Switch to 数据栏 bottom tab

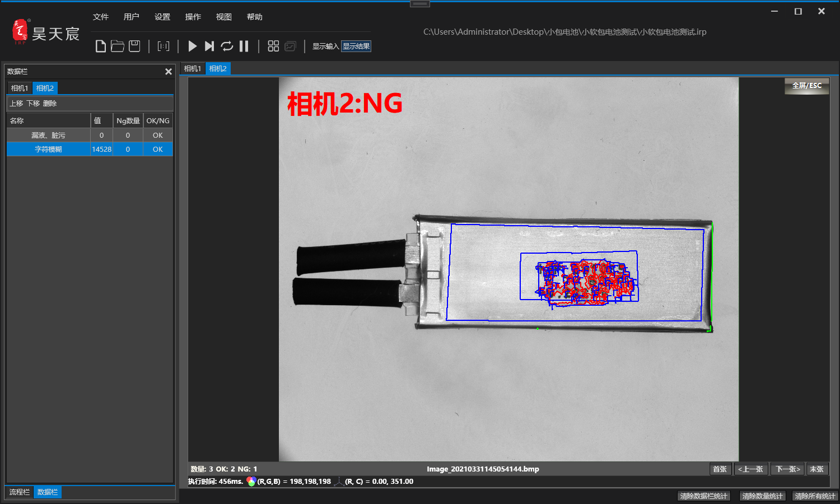click(x=48, y=492)
